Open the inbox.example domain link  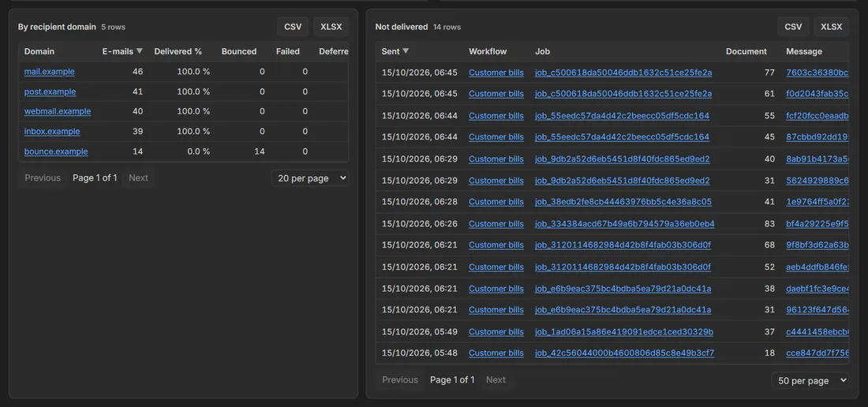pyautogui.click(x=52, y=131)
